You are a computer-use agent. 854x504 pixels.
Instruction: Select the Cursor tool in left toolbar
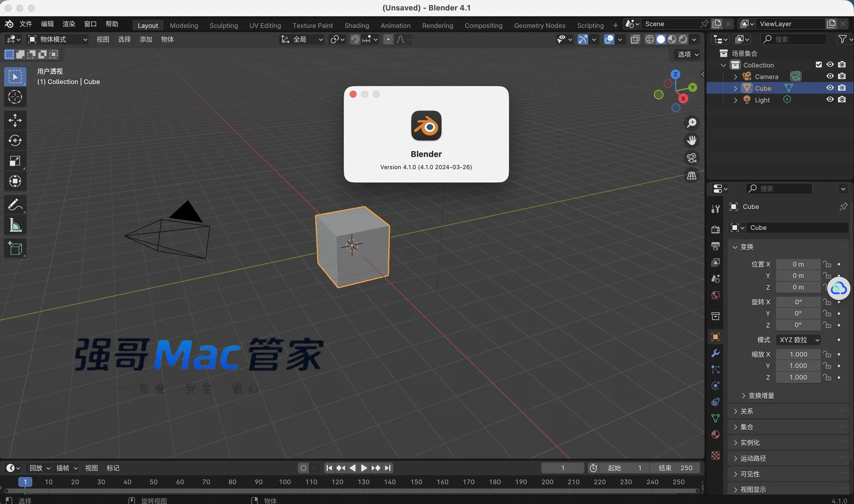pos(15,97)
